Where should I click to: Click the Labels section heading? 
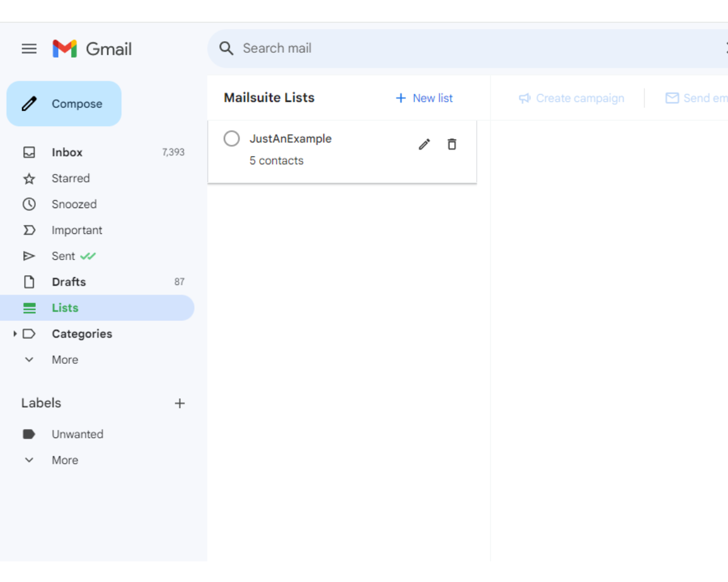pos(41,403)
